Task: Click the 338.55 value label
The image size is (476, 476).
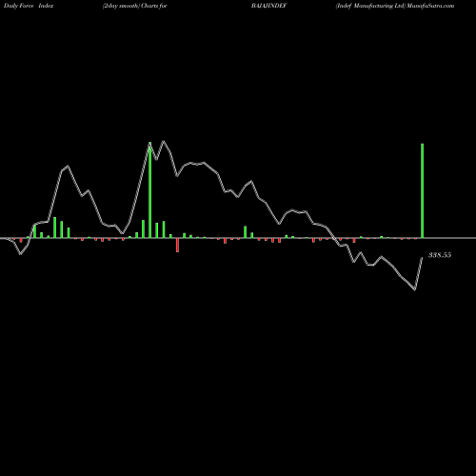Action: point(440,255)
